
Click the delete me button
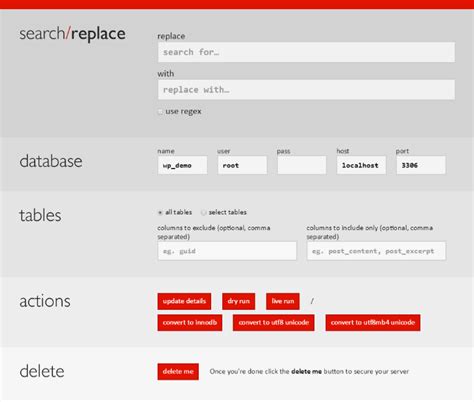(178, 372)
